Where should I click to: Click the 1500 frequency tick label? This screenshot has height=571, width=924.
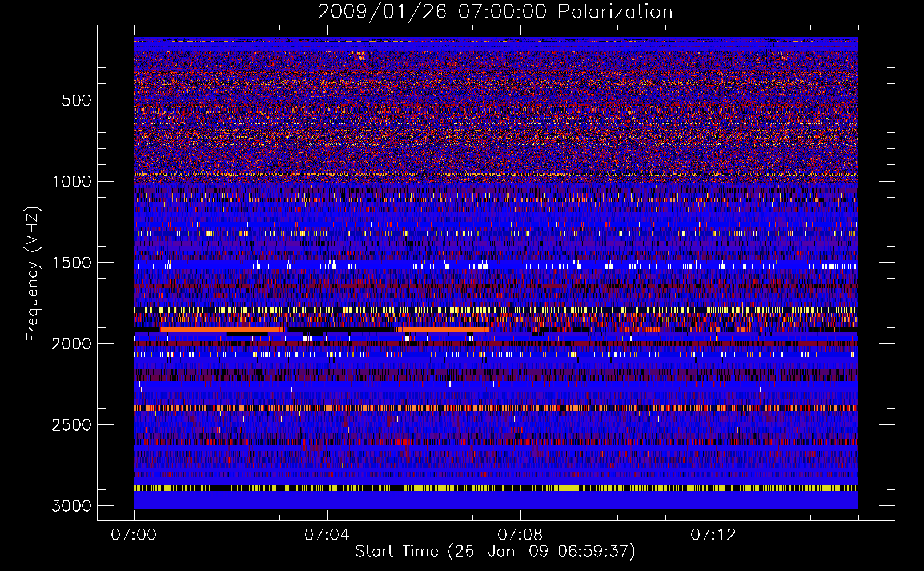tap(72, 263)
